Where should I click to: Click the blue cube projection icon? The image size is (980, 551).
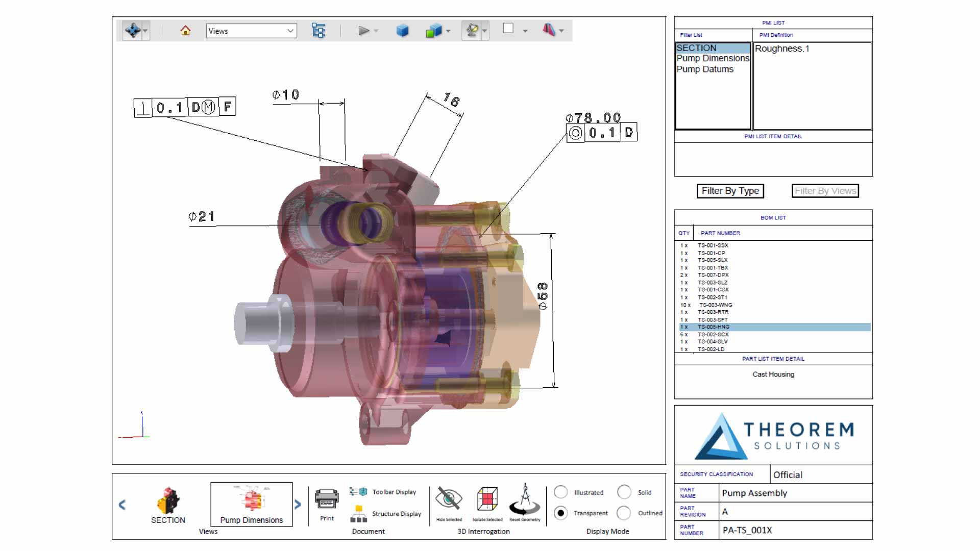point(402,31)
